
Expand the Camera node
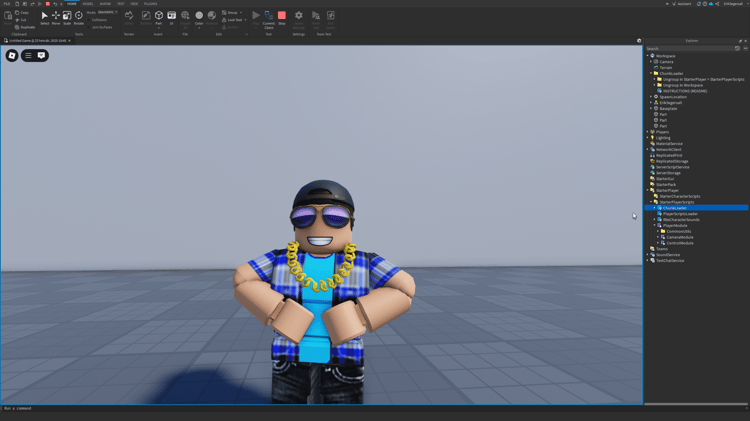coord(651,62)
